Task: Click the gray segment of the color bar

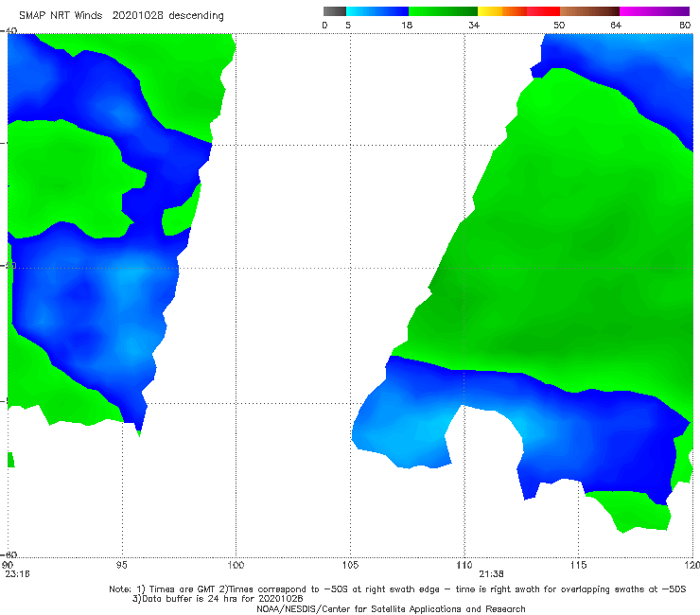Action: pos(335,11)
